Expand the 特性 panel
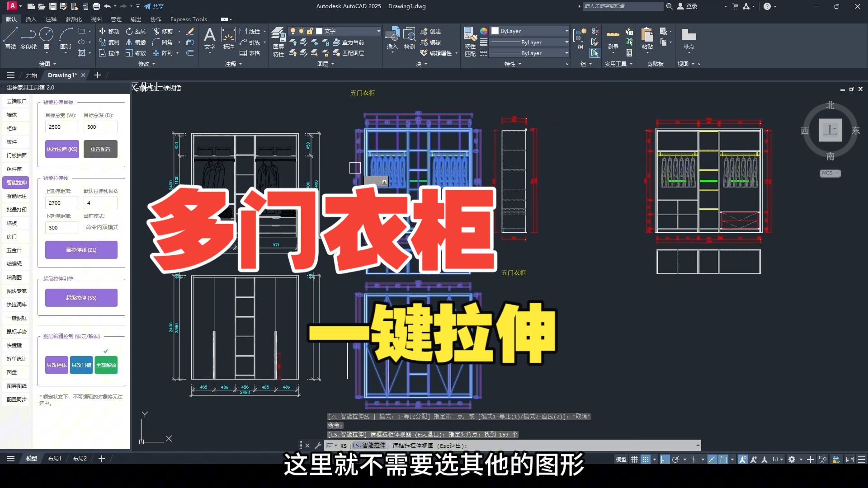Screen dimensions: 868x488 click(513, 64)
